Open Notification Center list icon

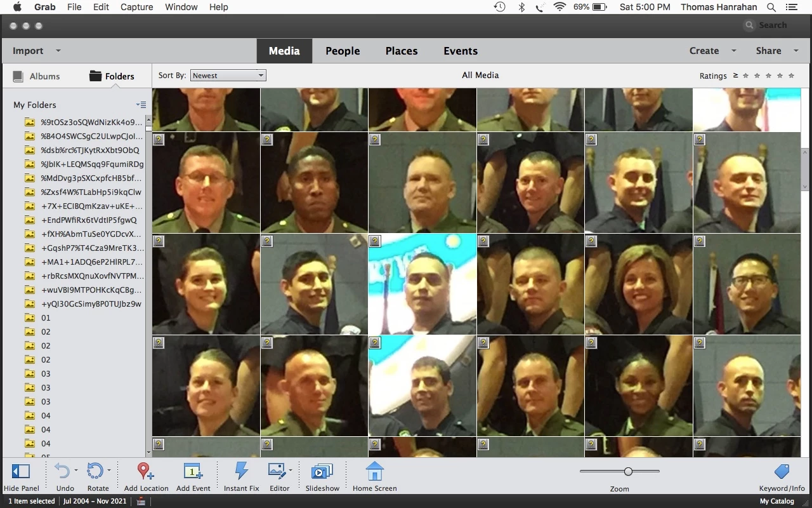pos(791,7)
